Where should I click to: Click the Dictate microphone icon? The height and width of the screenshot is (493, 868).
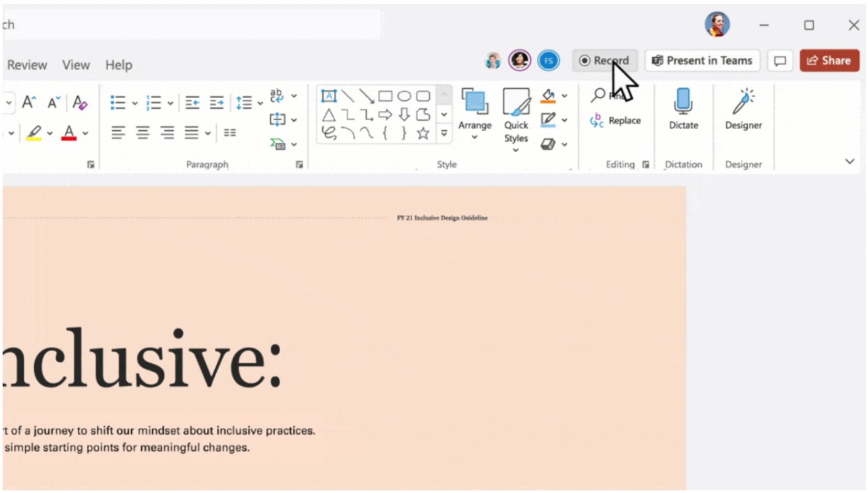pos(683,103)
